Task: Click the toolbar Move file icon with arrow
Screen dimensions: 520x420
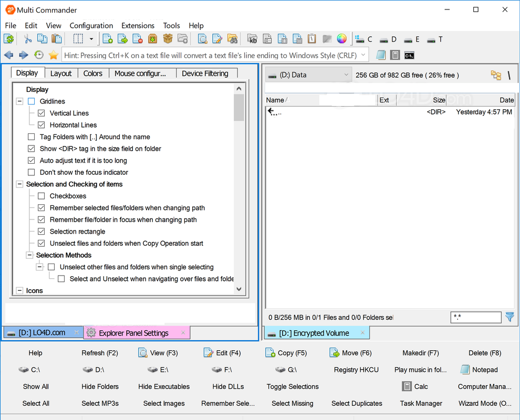Action: 122,39
